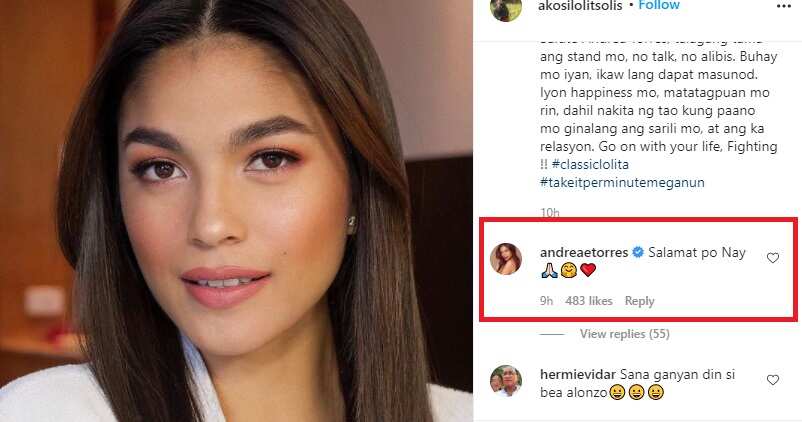Open hermievidar avatar thumbnail
Screen dimensions: 802x422
click(x=505, y=381)
